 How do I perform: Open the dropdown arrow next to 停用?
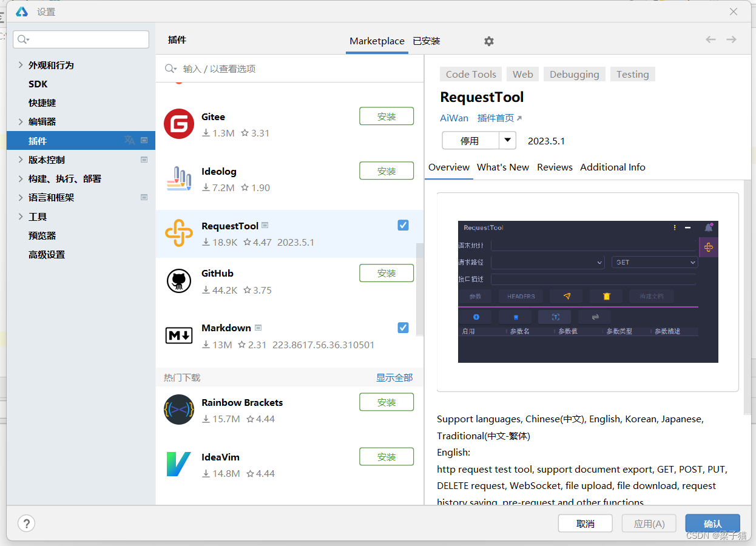507,140
